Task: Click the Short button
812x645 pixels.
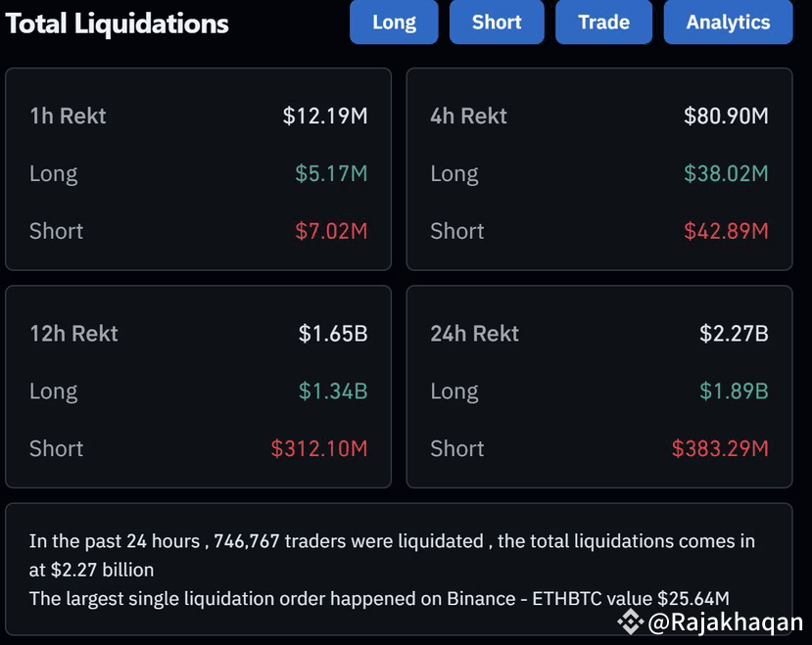Action: click(x=497, y=23)
